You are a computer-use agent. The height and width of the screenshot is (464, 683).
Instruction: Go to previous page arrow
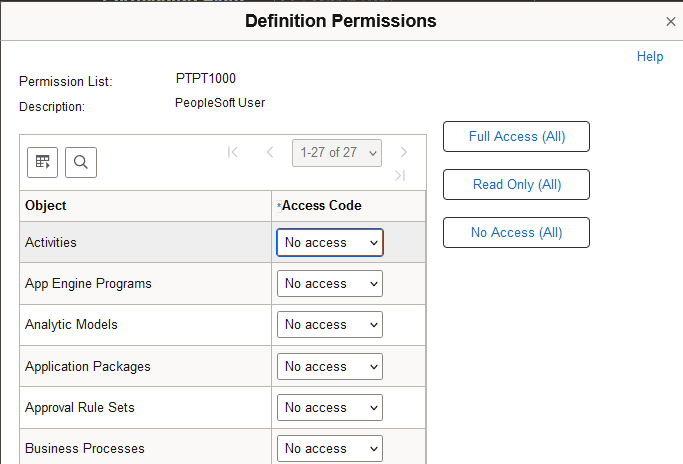pos(269,152)
